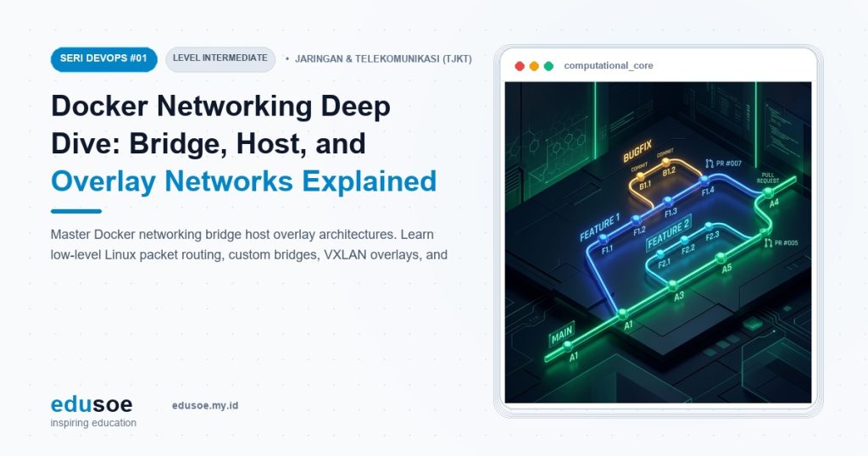Select commit node F2.3

(708, 225)
